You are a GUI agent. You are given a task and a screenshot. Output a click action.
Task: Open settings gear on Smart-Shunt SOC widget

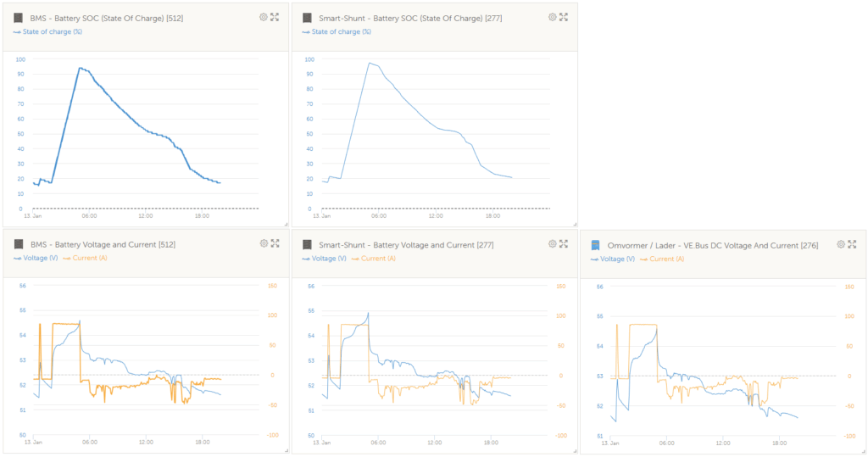tap(553, 17)
